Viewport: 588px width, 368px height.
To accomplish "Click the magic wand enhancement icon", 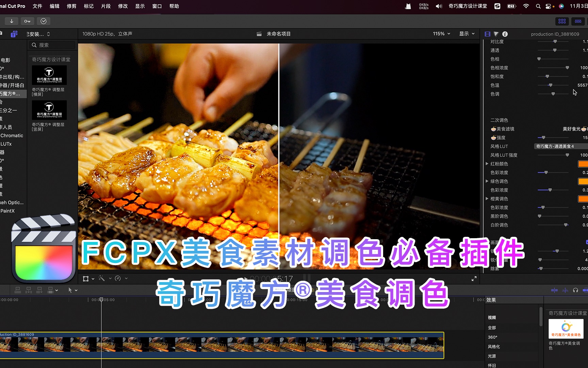I will point(102,278).
